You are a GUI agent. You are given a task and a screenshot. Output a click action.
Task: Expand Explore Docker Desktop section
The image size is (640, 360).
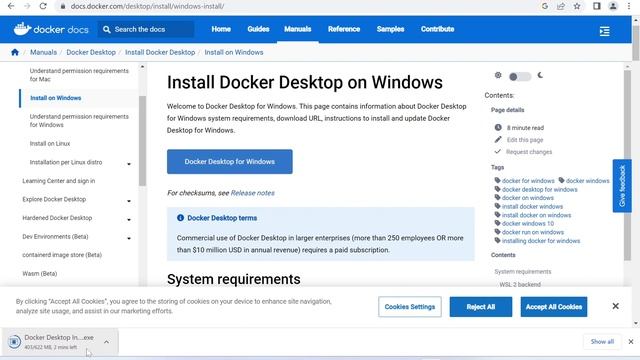[129, 201]
